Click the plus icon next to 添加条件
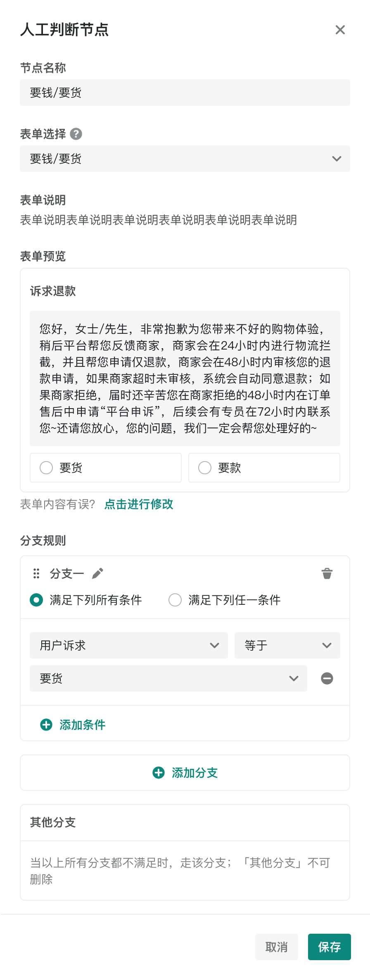This screenshot has height=980, width=370. tap(46, 725)
